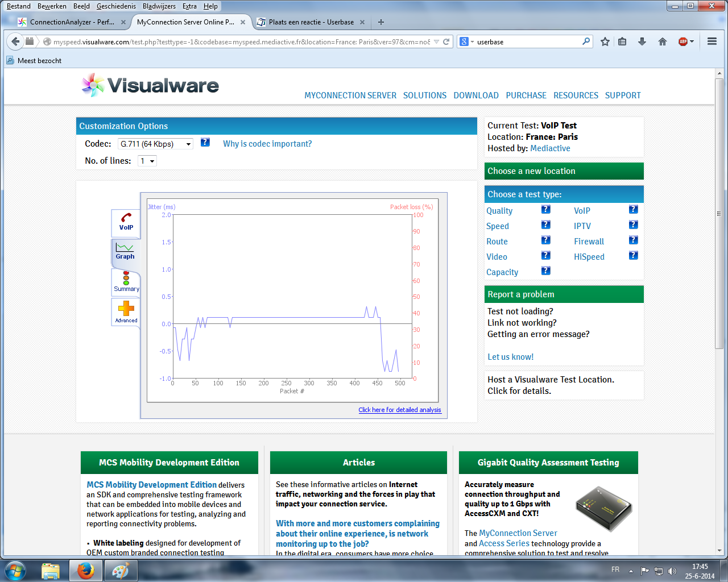Image resolution: width=728 pixels, height=582 pixels.
Task: Click the Advanced plus icon
Action: 126,312
